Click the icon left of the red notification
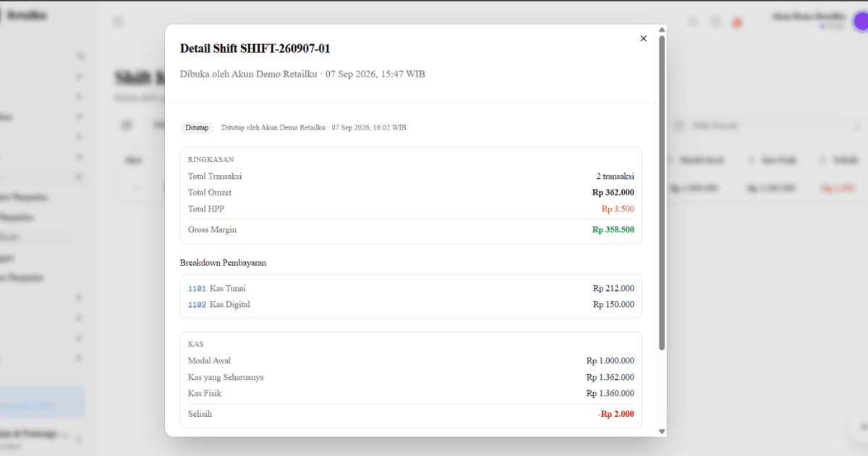This screenshot has height=456, width=868. (715, 22)
